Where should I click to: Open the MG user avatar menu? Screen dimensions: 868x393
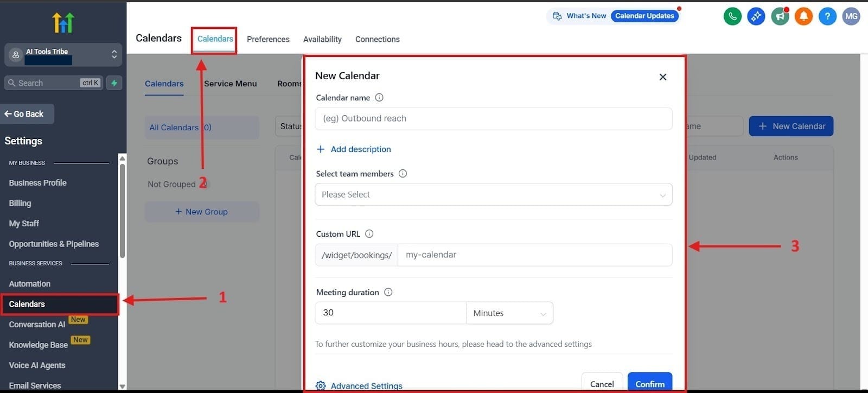851,16
